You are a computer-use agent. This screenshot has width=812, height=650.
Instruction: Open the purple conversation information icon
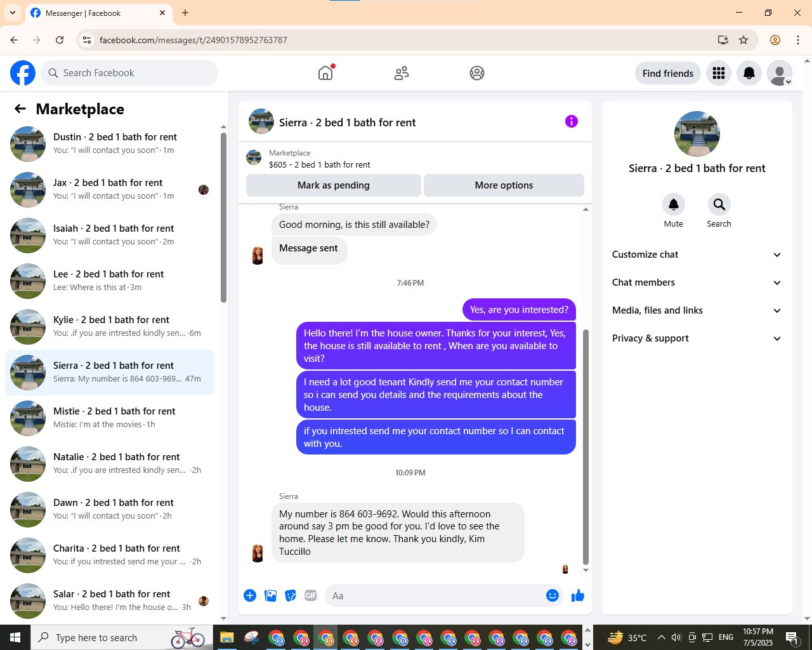(572, 121)
